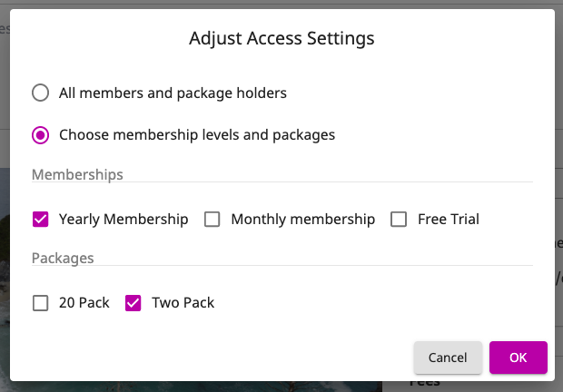Click the 'Free Trial' label text
The width and height of the screenshot is (563, 392).
coord(449,219)
